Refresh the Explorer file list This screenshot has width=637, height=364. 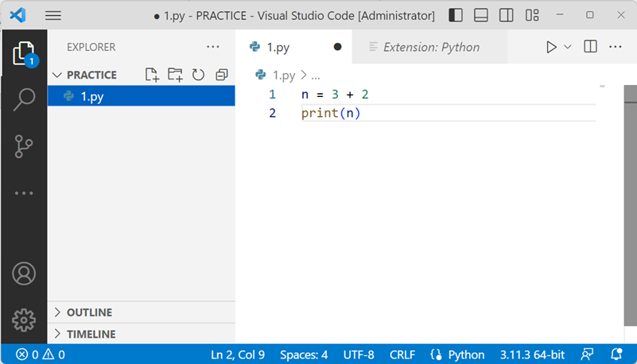tap(198, 75)
